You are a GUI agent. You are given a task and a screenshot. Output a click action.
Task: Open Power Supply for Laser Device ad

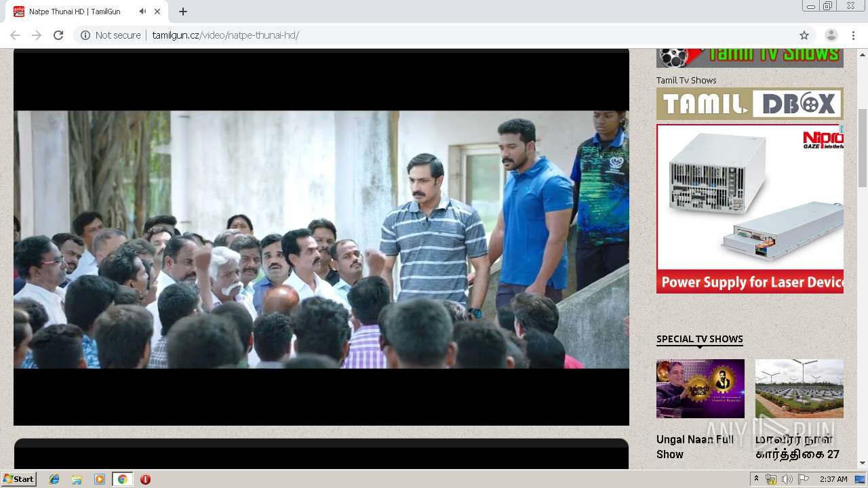pyautogui.click(x=750, y=209)
